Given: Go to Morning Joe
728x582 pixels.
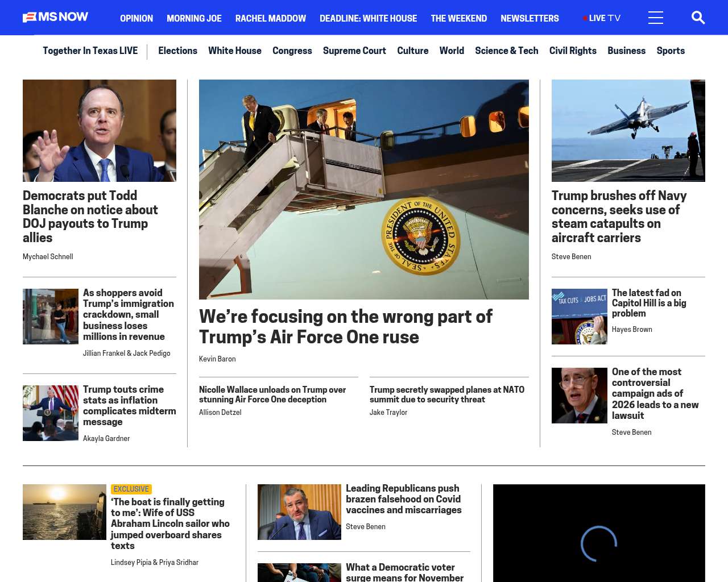Looking at the screenshot, I should pyautogui.click(x=194, y=18).
